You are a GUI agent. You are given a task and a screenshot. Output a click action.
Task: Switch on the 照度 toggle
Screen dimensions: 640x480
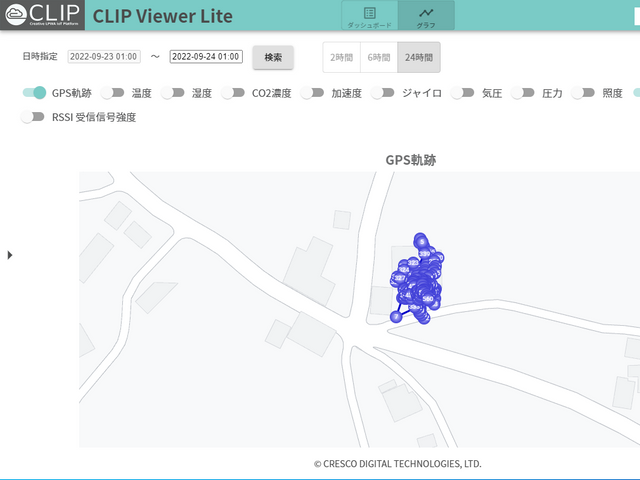583,93
